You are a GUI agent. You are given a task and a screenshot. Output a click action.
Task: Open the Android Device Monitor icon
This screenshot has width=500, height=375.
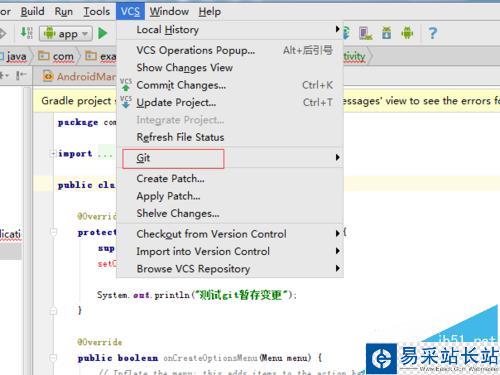point(407,33)
